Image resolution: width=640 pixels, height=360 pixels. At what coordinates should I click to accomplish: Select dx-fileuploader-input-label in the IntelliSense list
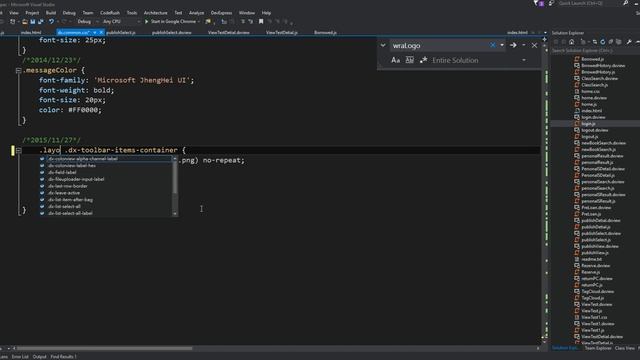click(x=76, y=179)
